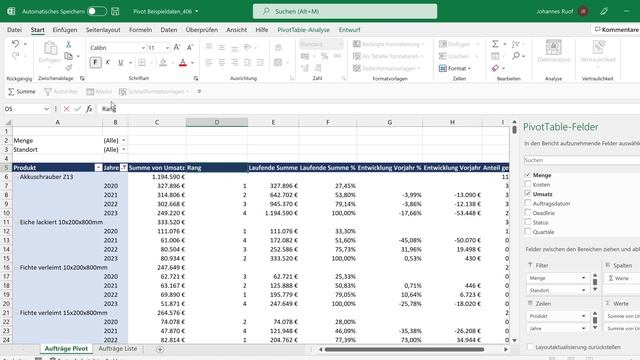
Task: Click the Summe quick access button
Action: coord(22,91)
